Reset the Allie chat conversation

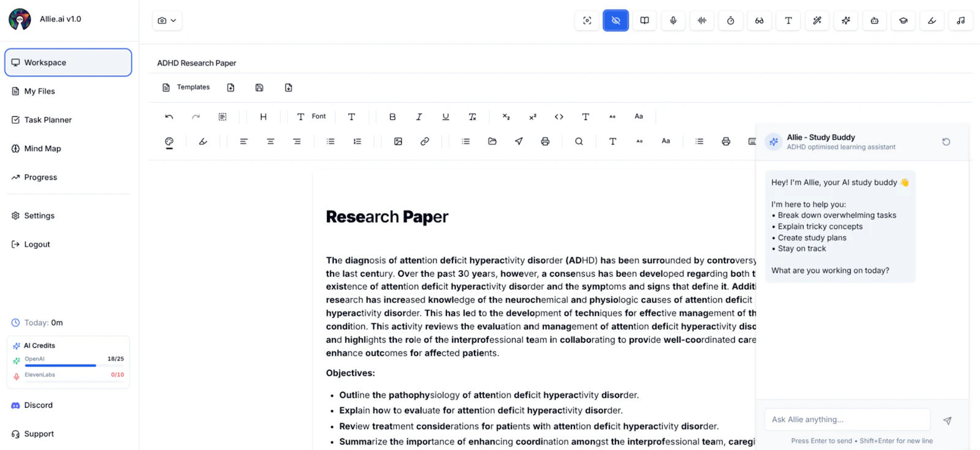click(946, 142)
